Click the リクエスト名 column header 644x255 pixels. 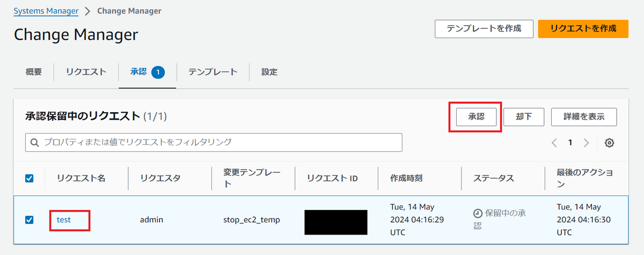81,178
